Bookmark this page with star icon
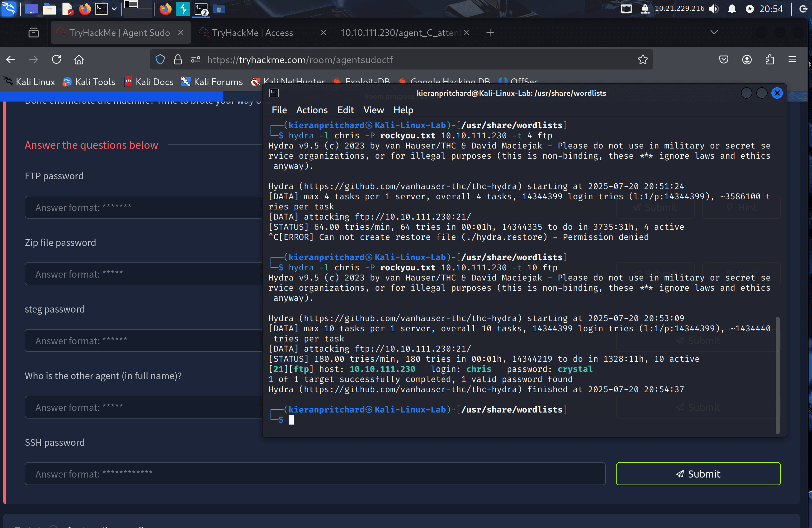 643,60
